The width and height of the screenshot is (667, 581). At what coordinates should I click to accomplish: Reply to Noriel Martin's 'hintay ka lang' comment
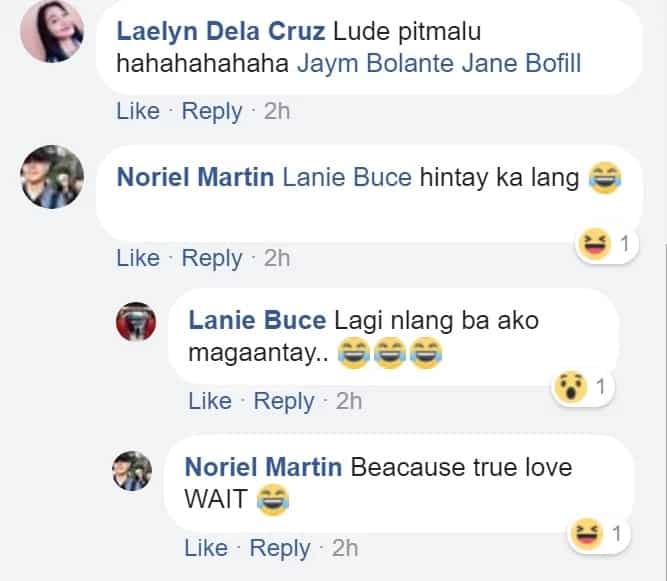pyautogui.click(x=212, y=259)
